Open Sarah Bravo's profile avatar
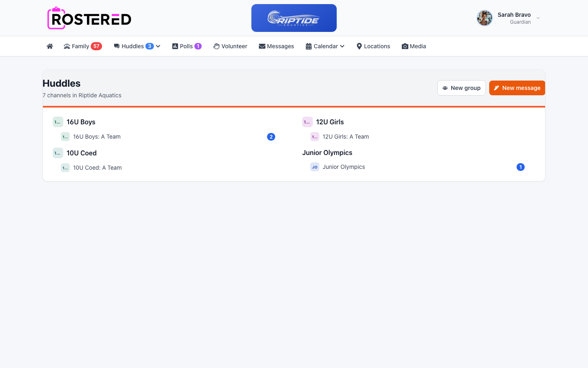This screenshot has width=588, height=368. (x=485, y=18)
